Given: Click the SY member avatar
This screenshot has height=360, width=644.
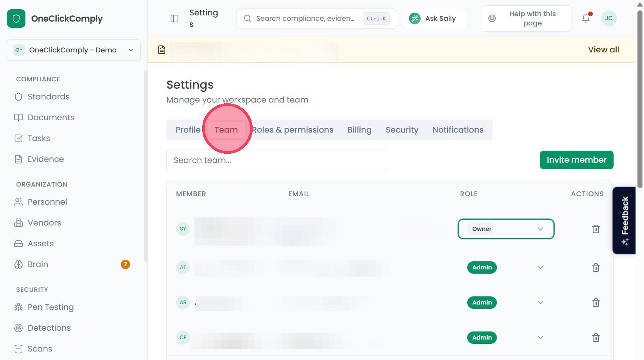Looking at the screenshot, I should click(x=183, y=229).
